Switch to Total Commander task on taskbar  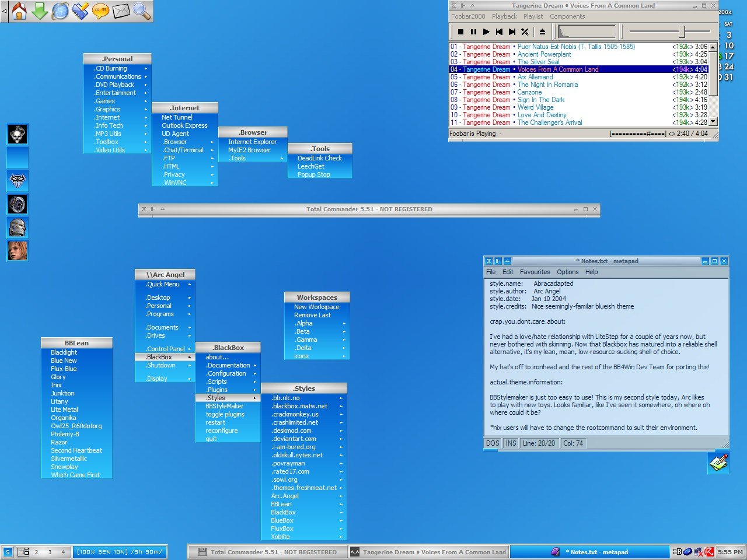[x=267, y=552]
